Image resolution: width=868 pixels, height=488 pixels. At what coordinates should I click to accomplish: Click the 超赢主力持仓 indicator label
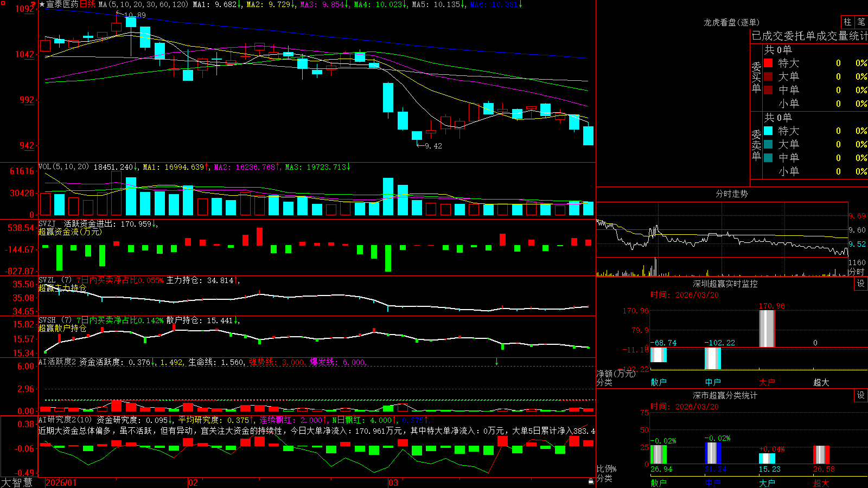tap(62, 288)
